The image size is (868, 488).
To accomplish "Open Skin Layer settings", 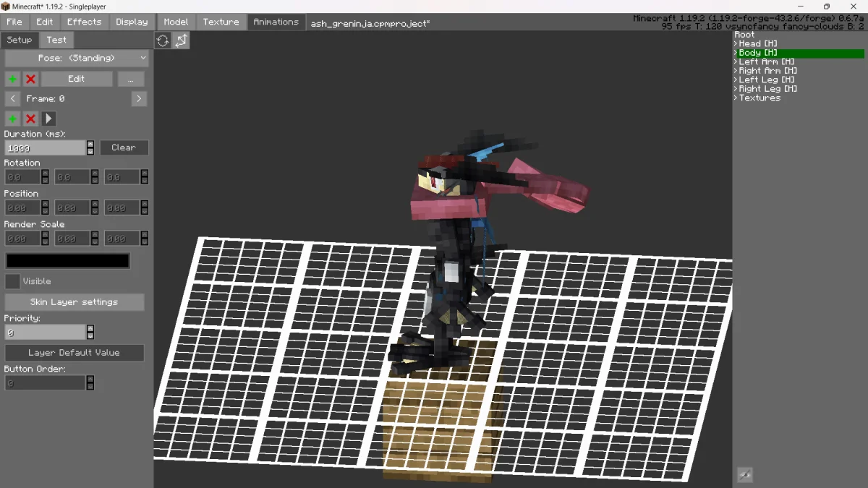I will click(x=75, y=302).
